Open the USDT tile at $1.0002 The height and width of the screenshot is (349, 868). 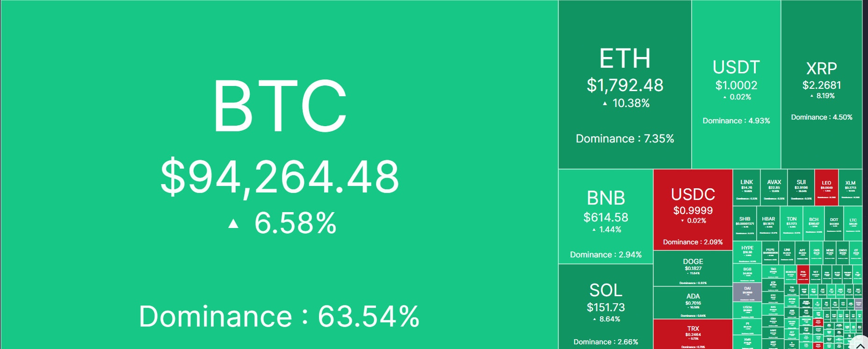pos(736,85)
